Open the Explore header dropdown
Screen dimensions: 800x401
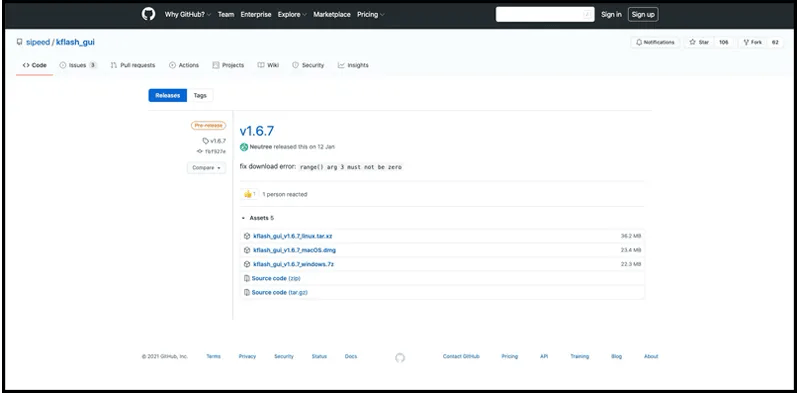tap(292, 15)
